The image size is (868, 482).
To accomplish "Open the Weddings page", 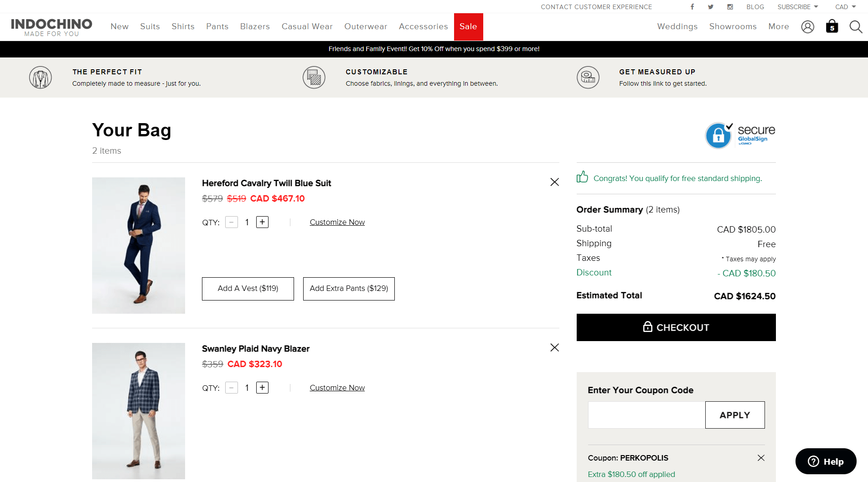I will pos(677,26).
